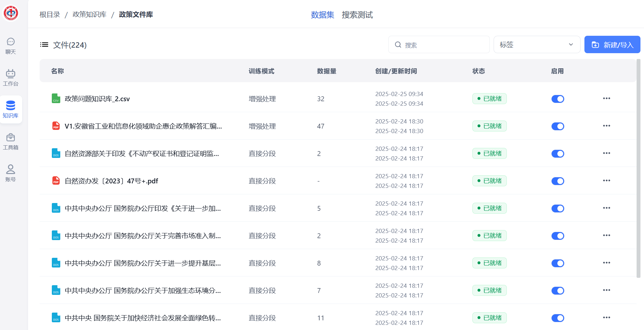
Task: Open more options for 自然资办发〔2023〕47号+.pdf
Action: pos(607,180)
